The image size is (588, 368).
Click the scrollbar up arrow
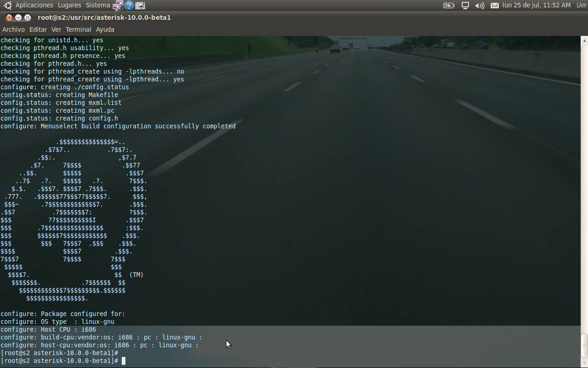point(584,40)
